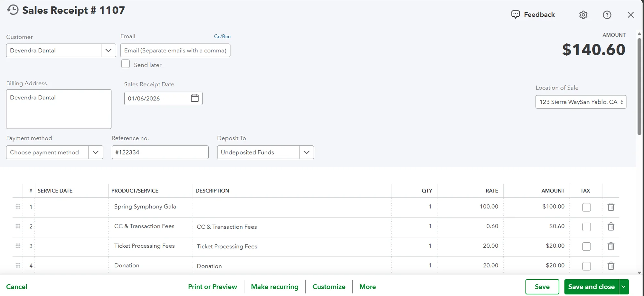Viewport: 644px width, 296px height.
Task: Click the transaction history clock icon
Action: click(12, 10)
